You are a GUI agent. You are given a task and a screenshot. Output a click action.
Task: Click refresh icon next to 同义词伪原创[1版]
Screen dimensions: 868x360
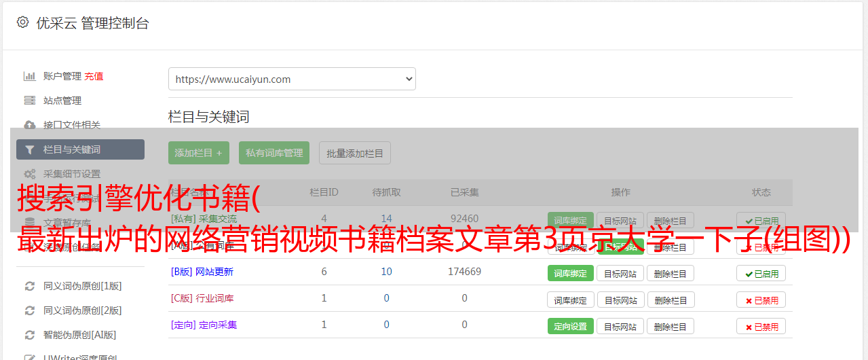(x=30, y=286)
